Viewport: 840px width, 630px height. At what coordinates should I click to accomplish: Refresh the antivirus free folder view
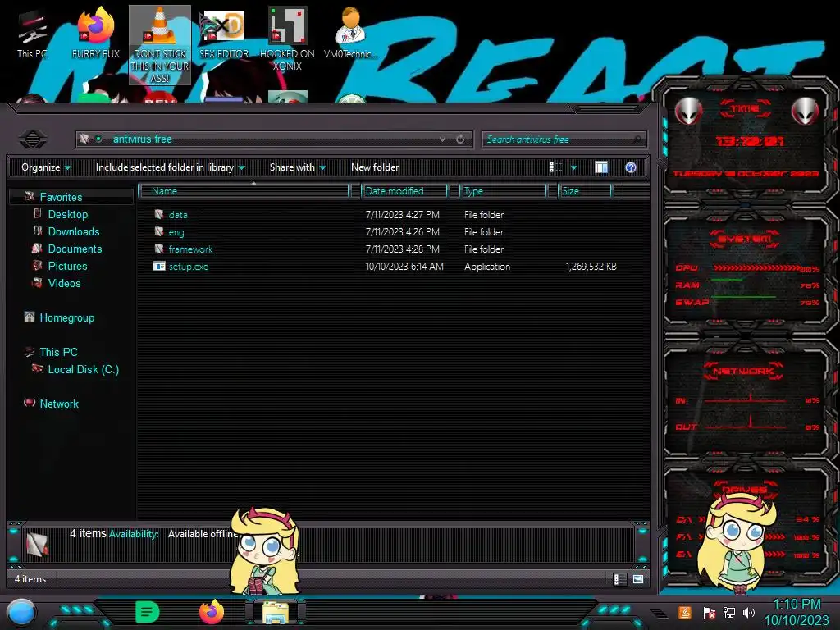tap(460, 139)
